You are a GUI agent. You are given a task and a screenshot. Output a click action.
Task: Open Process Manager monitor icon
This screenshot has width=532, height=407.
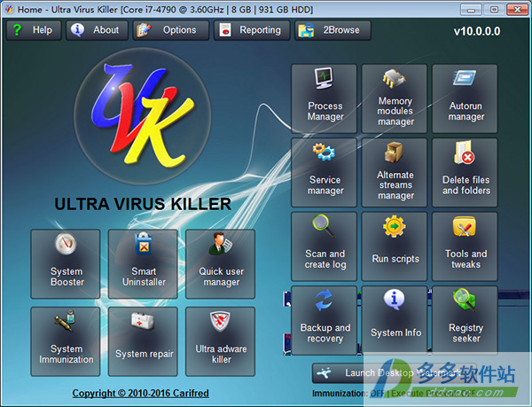click(x=324, y=78)
